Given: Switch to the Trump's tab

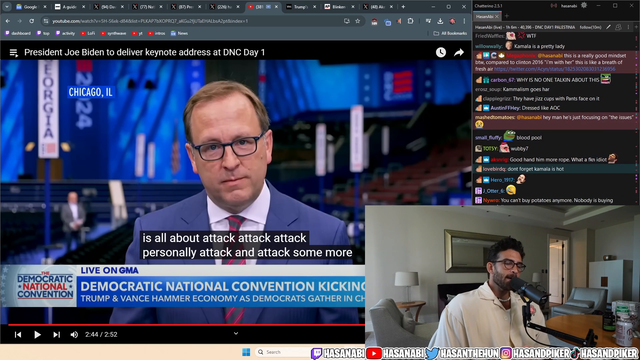Looking at the screenshot, I should click(300, 7).
